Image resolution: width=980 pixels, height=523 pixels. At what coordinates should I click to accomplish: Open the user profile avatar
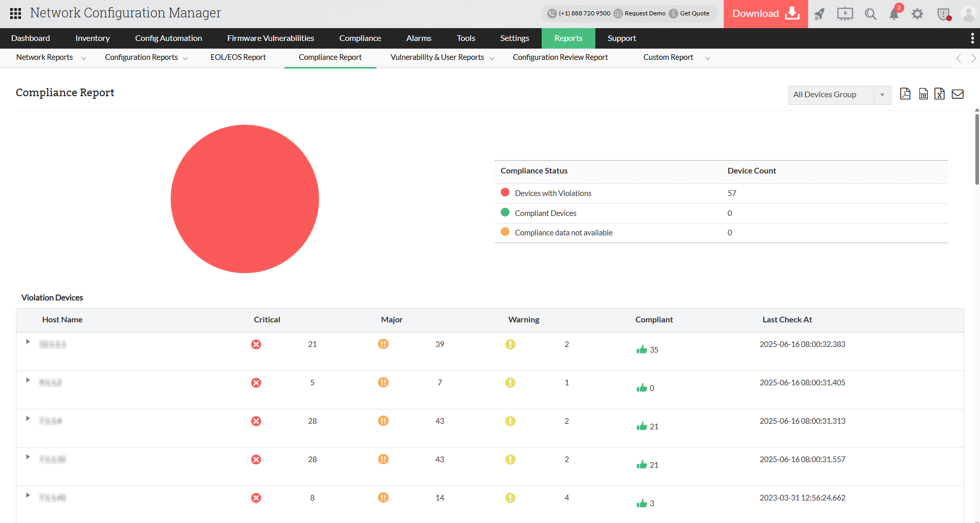coord(969,14)
